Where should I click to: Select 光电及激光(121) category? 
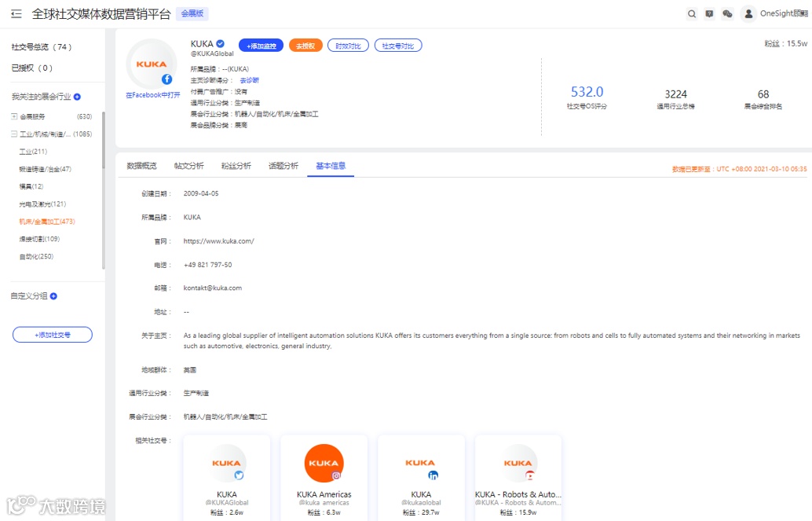coord(42,204)
